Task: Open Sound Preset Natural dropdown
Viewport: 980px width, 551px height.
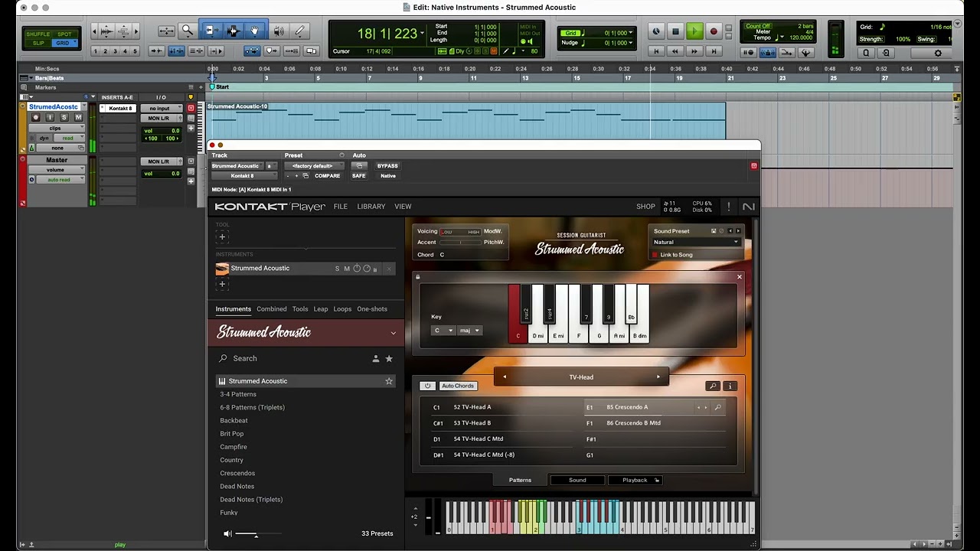Action: click(696, 243)
